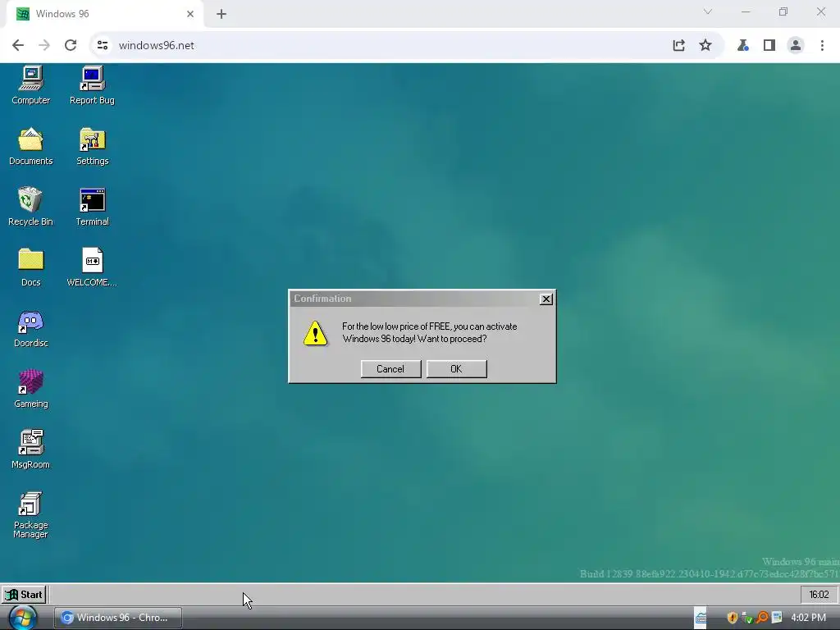Viewport: 840px width, 630px height.
Task: Select the WELCOME markdown file icon
Action: coord(92,267)
